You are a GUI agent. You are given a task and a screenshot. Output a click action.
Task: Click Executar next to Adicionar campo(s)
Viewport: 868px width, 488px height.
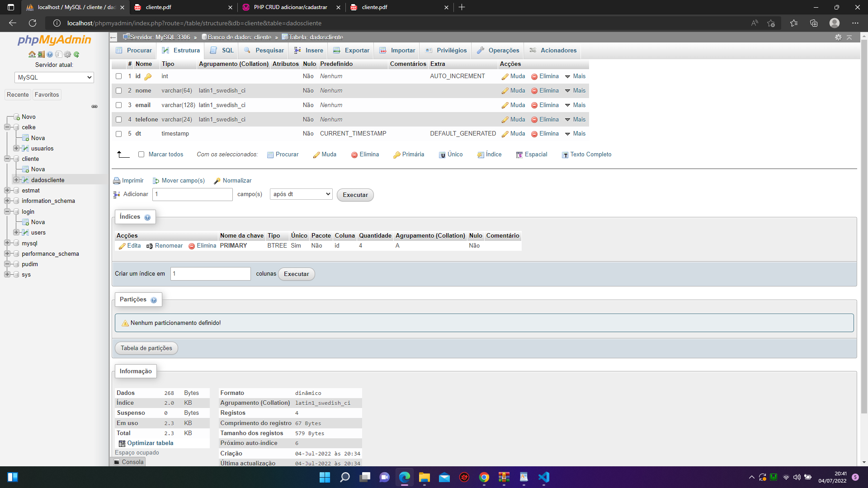(355, 195)
